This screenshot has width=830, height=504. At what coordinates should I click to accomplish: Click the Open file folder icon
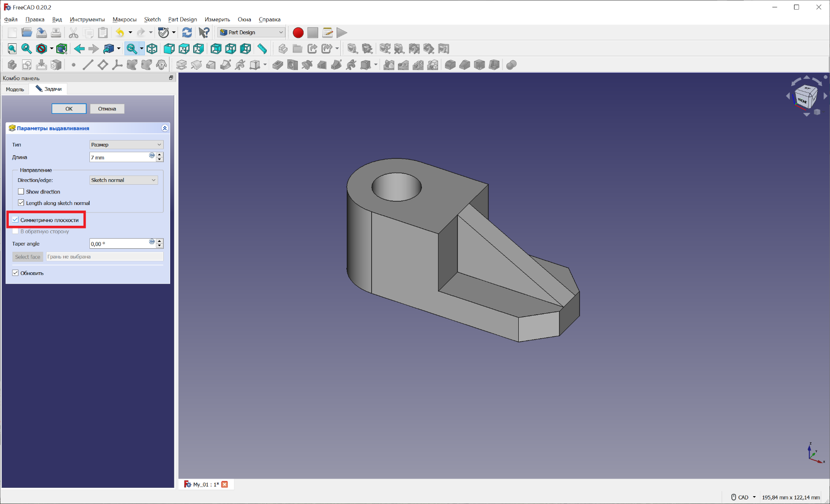pyautogui.click(x=27, y=33)
